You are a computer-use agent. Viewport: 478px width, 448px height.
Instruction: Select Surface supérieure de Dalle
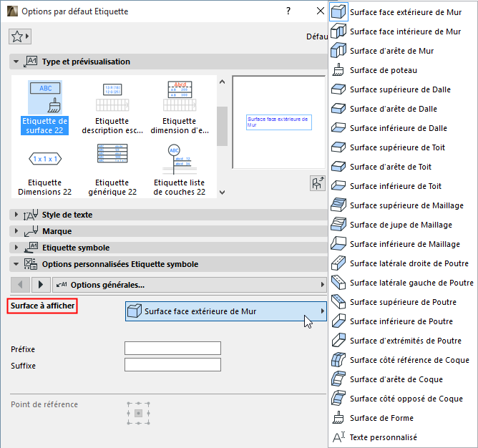click(x=403, y=89)
